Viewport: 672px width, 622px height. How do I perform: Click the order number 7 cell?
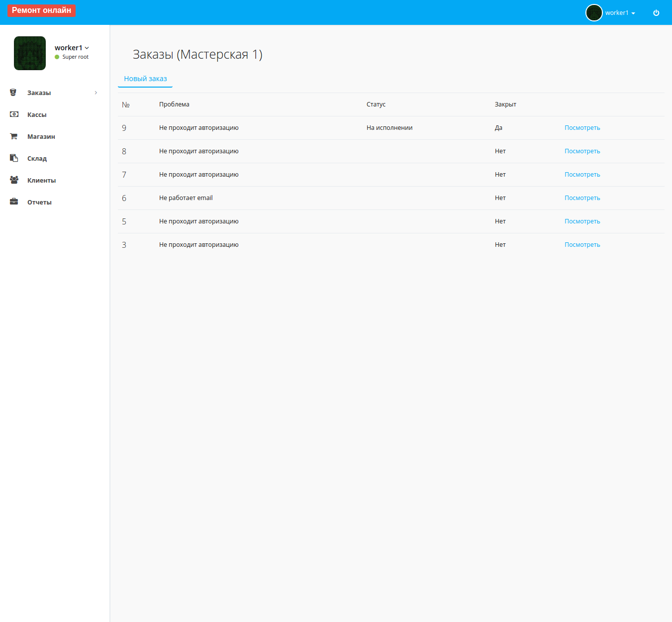point(124,175)
